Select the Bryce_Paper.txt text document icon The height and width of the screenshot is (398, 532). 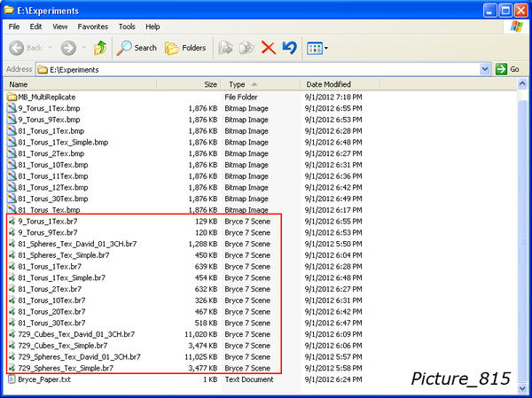[x=12, y=379]
